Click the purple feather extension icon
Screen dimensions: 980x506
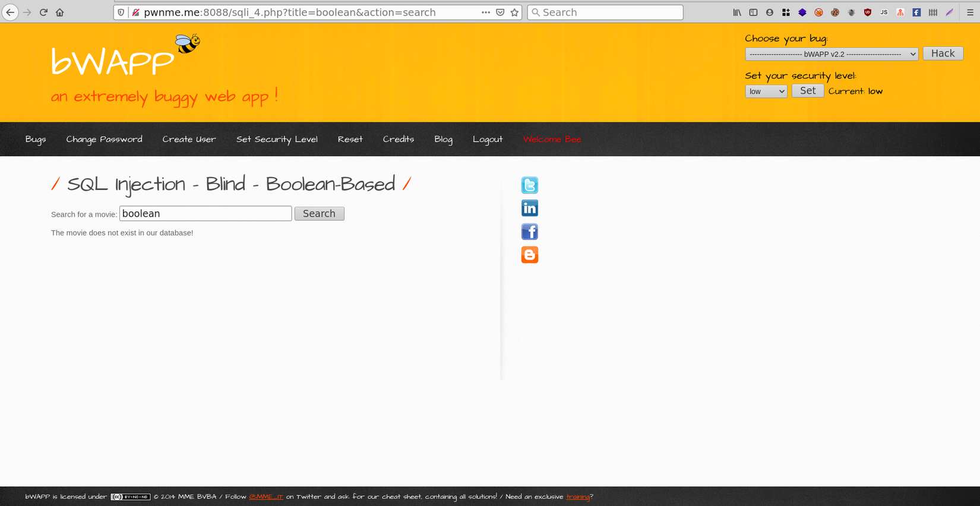pos(949,12)
